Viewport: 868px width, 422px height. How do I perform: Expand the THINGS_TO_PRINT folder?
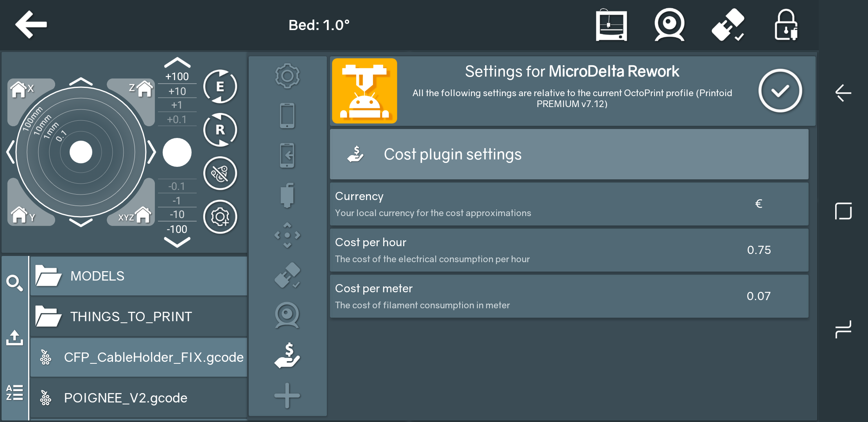pos(138,316)
